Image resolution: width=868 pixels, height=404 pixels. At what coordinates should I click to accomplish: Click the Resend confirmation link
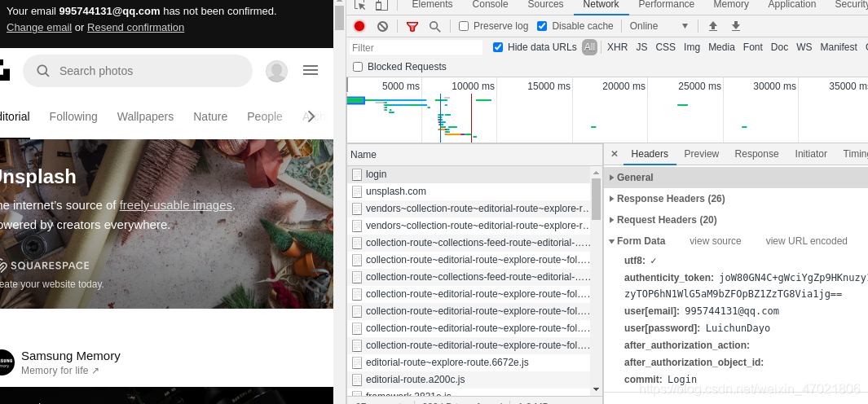coord(135,27)
